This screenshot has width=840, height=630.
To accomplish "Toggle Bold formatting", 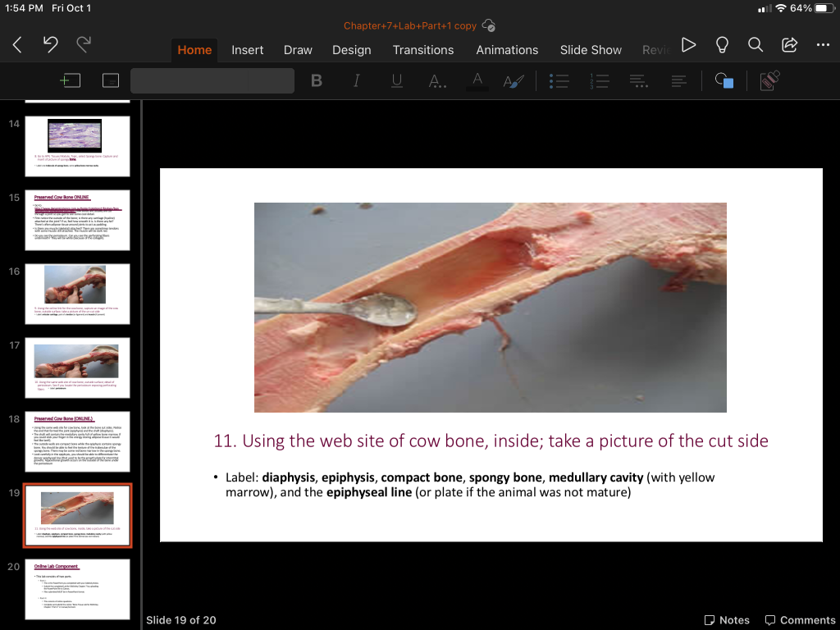I will 317,81.
